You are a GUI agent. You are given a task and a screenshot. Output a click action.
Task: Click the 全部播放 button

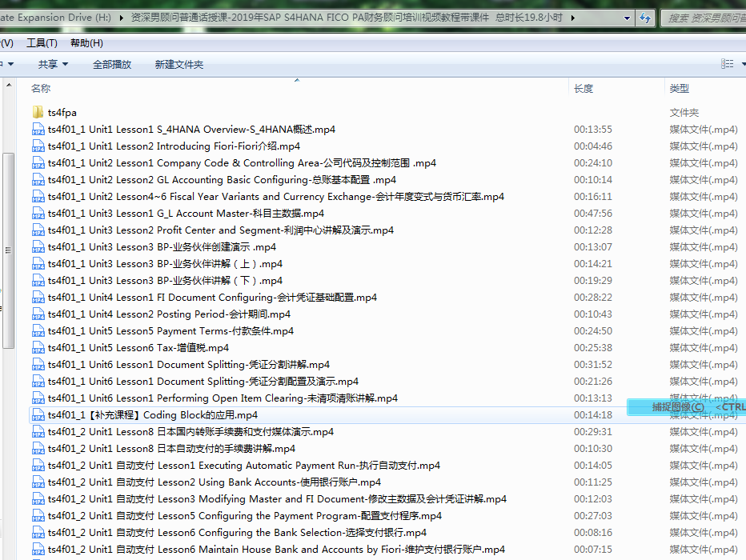[112, 64]
